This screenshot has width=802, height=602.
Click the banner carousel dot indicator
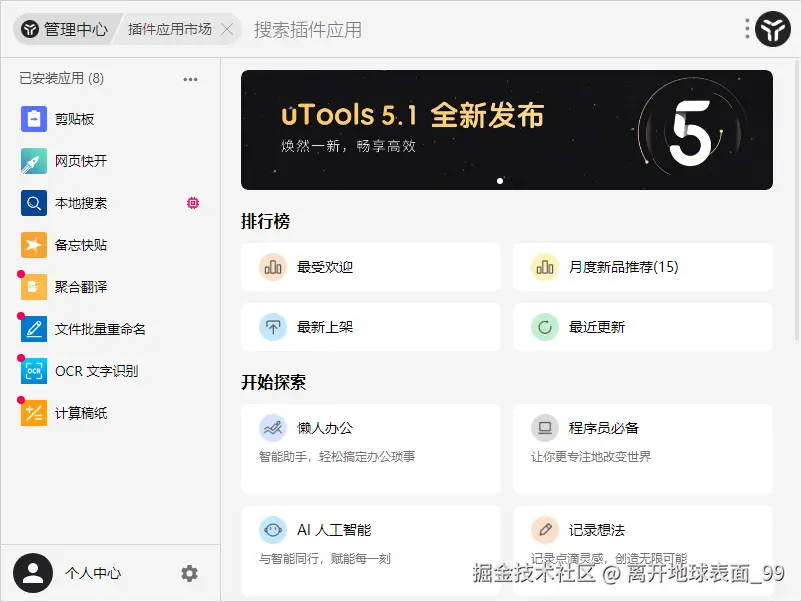click(x=500, y=181)
